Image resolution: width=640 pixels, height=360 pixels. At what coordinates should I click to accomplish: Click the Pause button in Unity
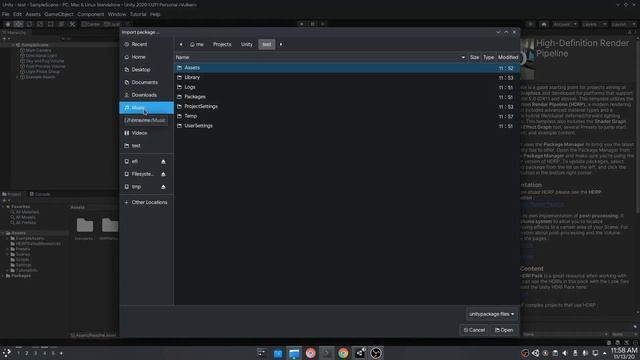coord(312,24)
